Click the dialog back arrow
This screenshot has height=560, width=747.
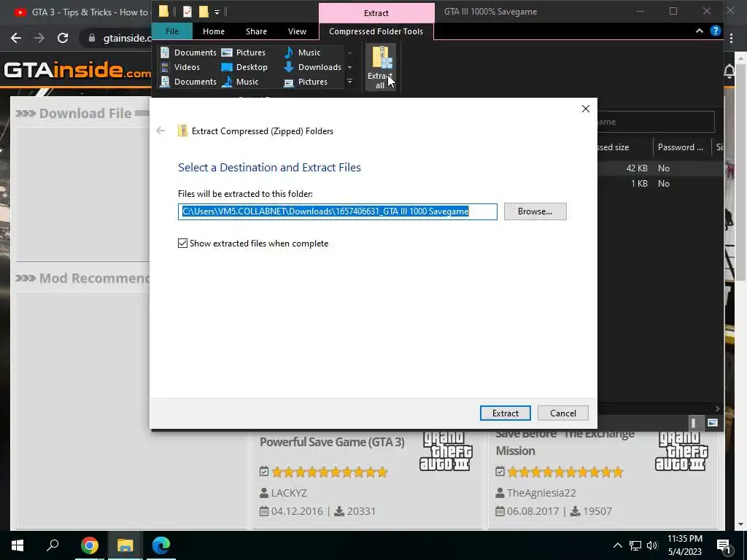tap(160, 131)
